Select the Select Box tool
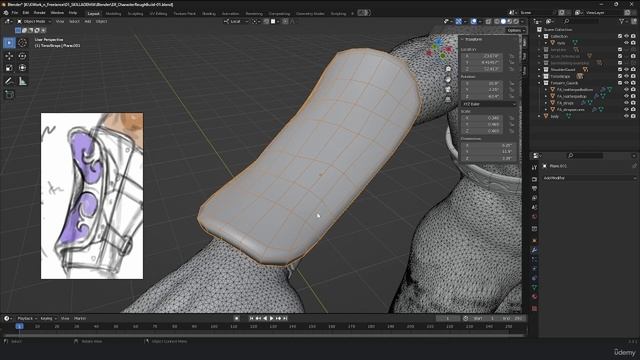Screen dimensions: 640x360 tap(9, 42)
